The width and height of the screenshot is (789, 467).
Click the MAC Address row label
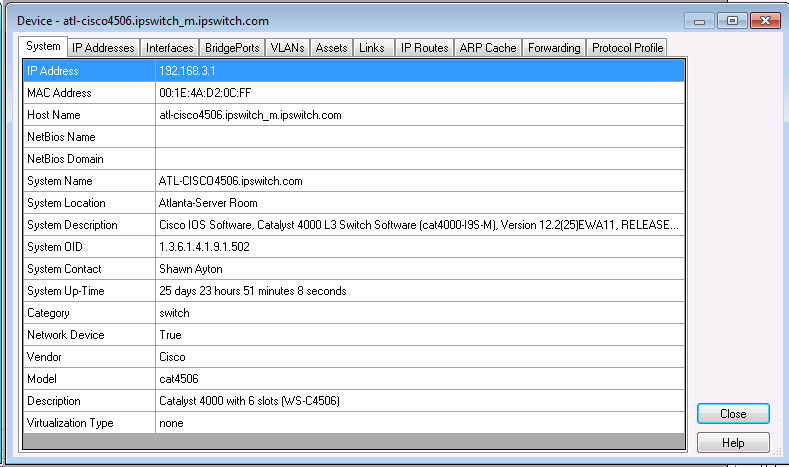coord(89,93)
